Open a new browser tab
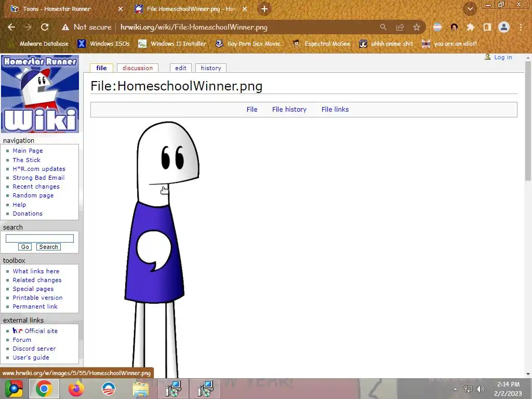Image resolution: width=532 pixels, height=399 pixels. coord(264,9)
